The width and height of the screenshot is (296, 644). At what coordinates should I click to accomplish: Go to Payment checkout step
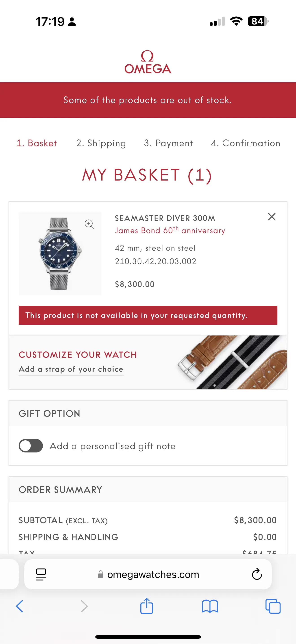168,143
